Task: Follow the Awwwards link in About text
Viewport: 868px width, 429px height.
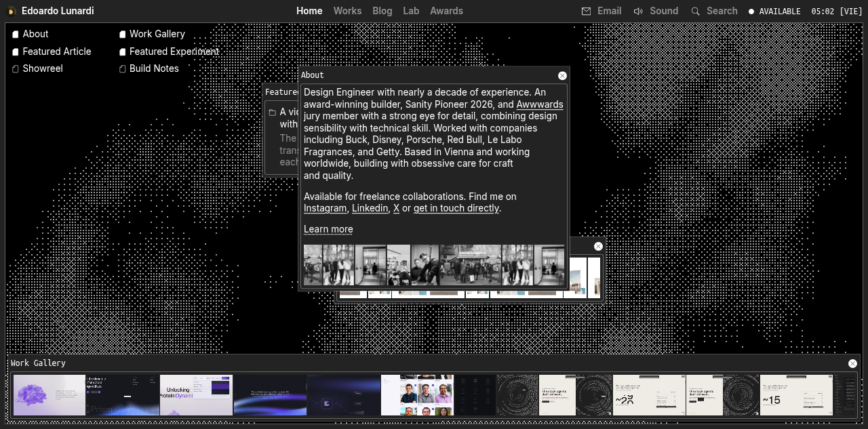Action: tap(540, 104)
